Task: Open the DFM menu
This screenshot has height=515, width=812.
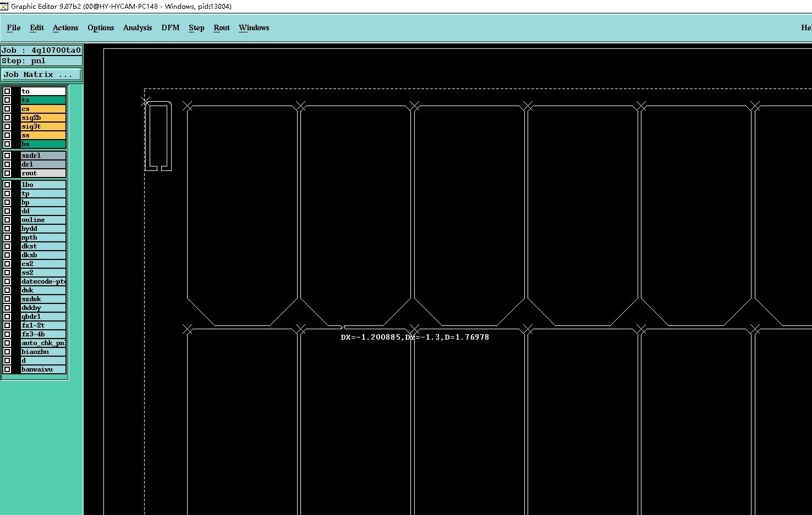Action: (171, 27)
